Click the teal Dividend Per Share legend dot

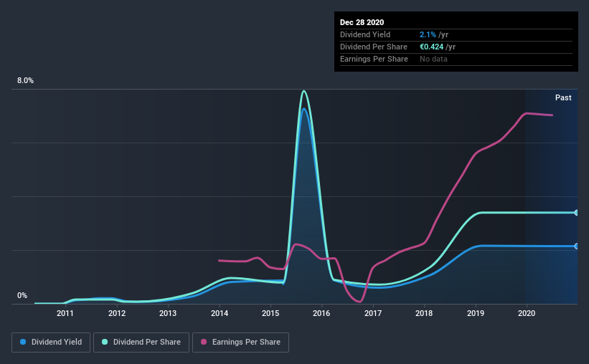tap(105, 342)
